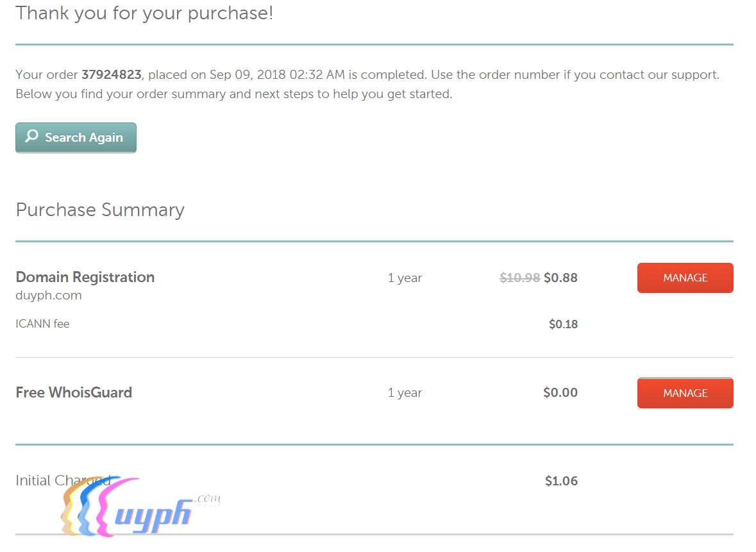The image size is (756, 552).
Task: Click the 1 year term for Free WhoisGuard
Action: click(x=405, y=393)
